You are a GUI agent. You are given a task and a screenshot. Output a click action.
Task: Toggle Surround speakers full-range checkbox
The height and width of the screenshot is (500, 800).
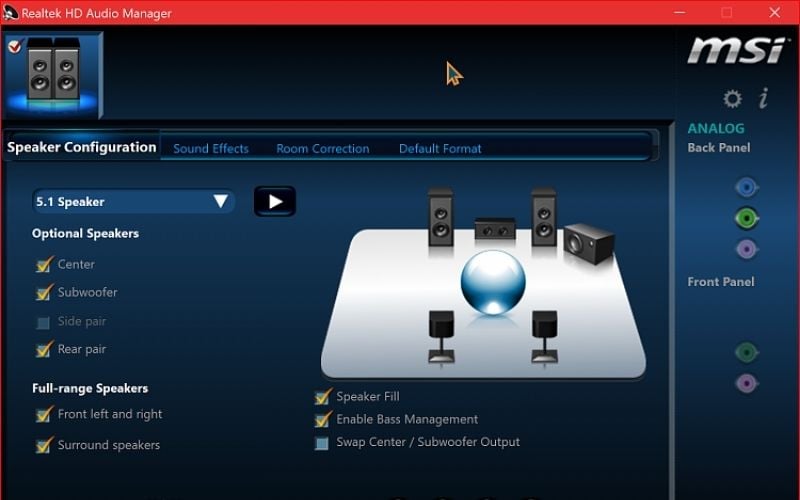[44, 445]
